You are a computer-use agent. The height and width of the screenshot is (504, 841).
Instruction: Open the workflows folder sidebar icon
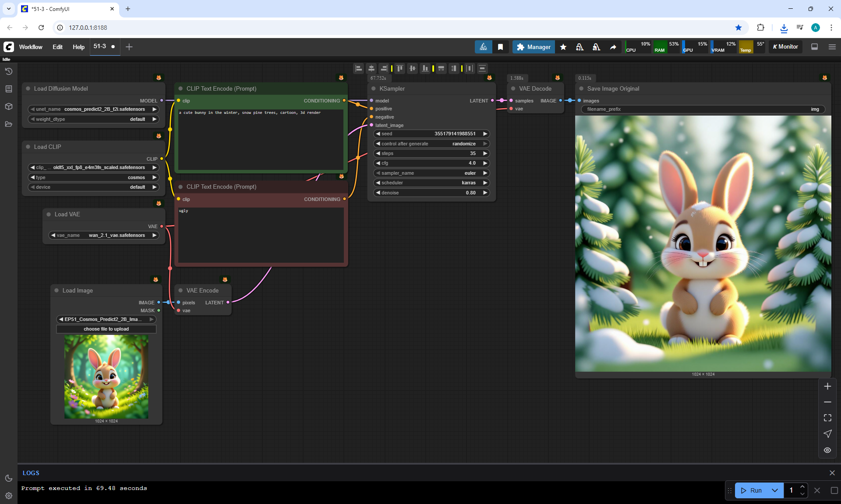coord(9,124)
